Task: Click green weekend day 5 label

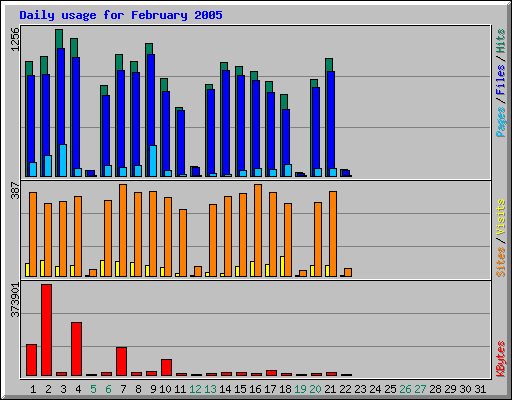Action: coord(93,389)
